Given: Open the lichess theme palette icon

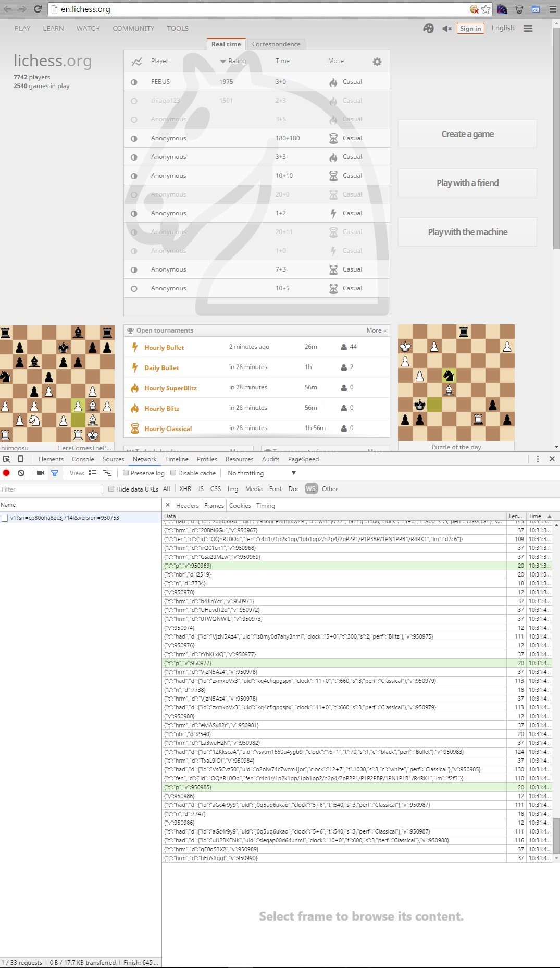Looking at the screenshot, I should [428, 29].
